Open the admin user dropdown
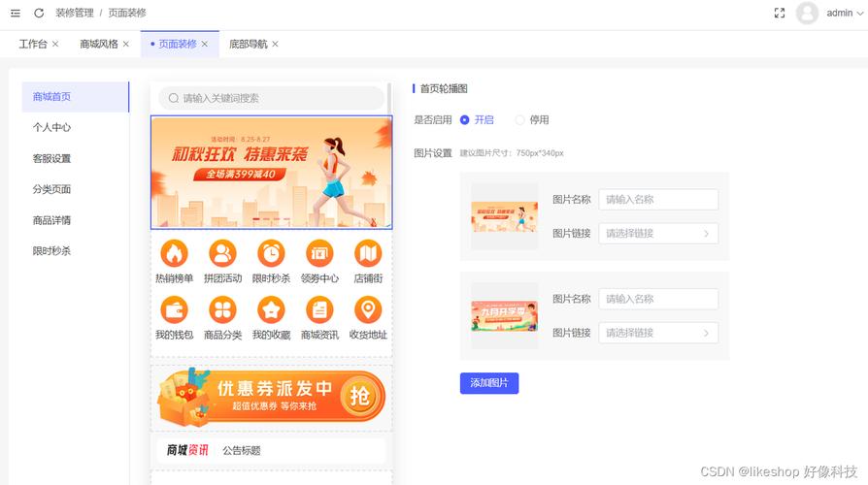868x485 pixels. coord(844,13)
